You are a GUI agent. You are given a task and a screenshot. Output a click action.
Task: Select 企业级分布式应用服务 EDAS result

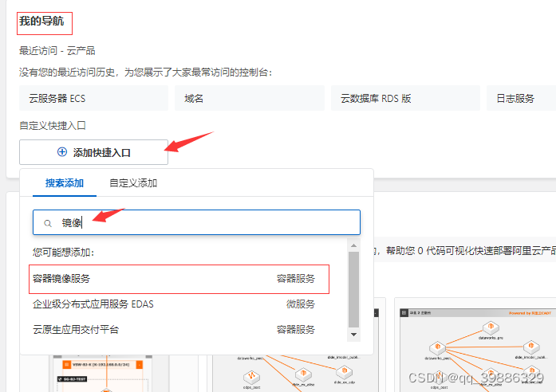174,304
